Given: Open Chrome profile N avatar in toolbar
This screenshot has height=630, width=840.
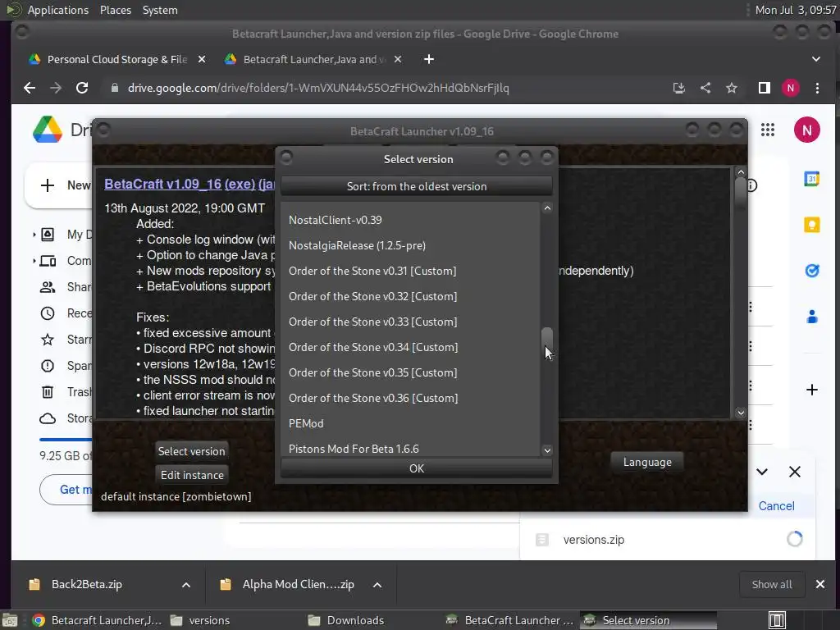Looking at the screenshot, I should (x=791, y=88).
